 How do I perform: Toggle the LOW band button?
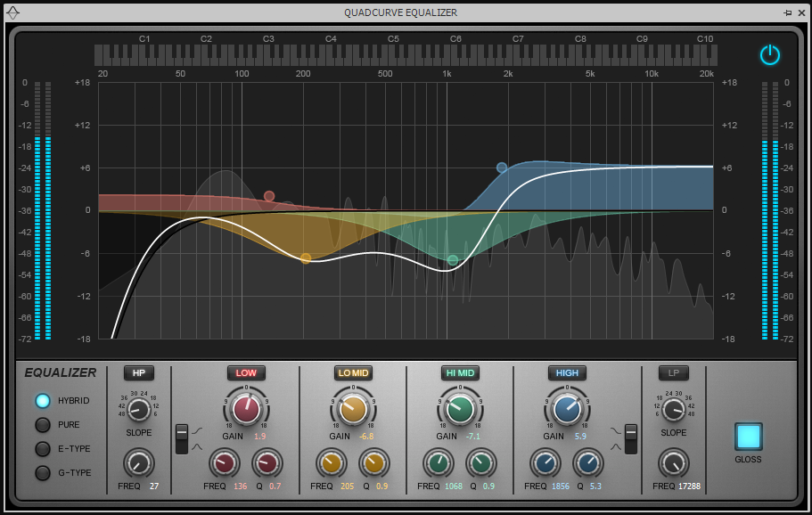click(246, 372)
